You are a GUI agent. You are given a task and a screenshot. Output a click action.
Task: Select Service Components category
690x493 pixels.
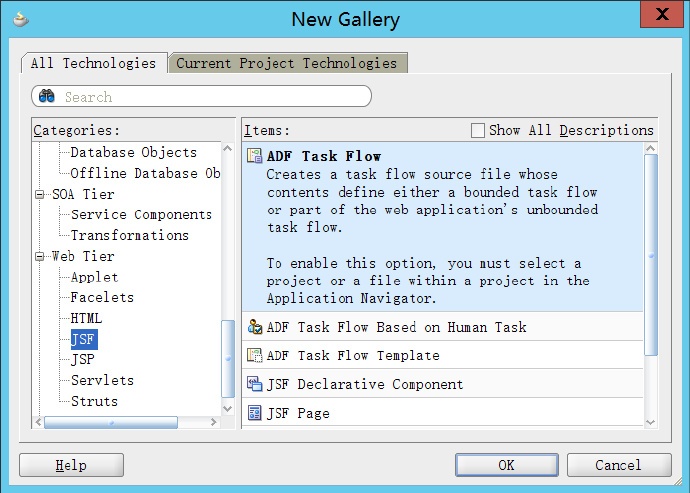point(141,214)
